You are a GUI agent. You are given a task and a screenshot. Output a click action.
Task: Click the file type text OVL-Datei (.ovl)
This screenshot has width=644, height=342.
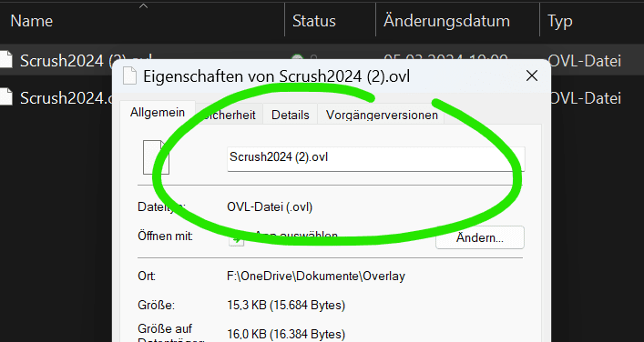(x=270, y=206)
